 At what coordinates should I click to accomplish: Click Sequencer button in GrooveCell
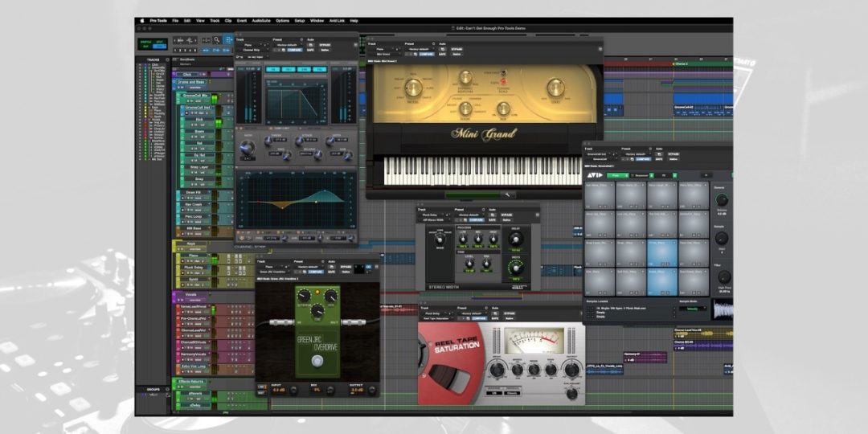pyautogui.click(x=641, y=175)
